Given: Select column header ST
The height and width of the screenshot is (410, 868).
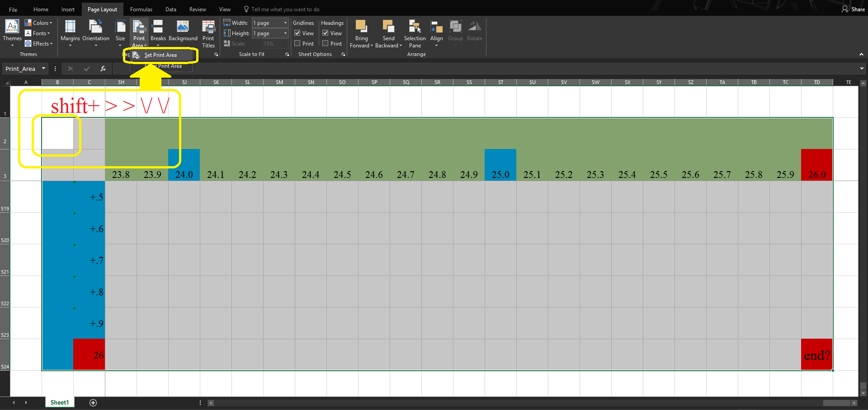Looking at the screenshot, I should coord(500,82).
